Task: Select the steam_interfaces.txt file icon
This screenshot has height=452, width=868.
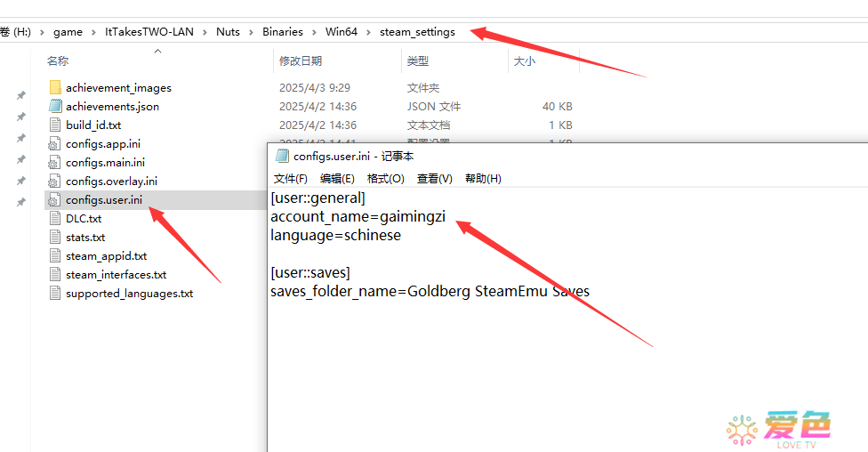Action: (x=55, y=275)
